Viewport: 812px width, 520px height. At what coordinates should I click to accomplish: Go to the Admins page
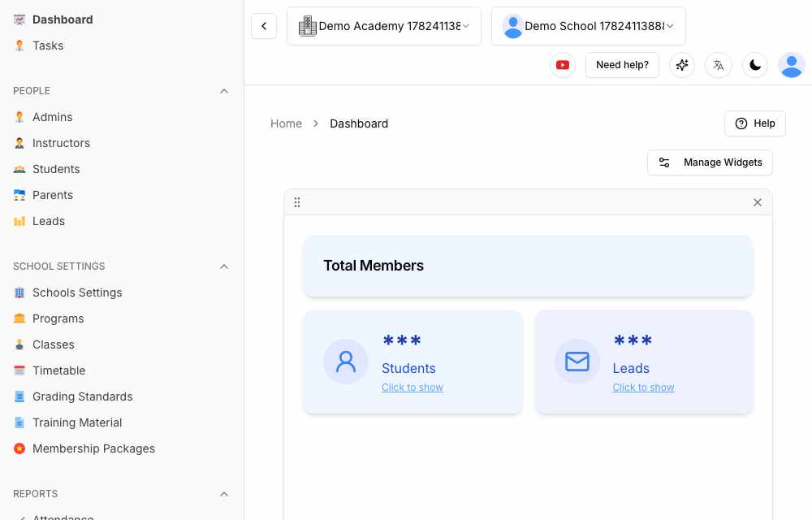(52, 117)
